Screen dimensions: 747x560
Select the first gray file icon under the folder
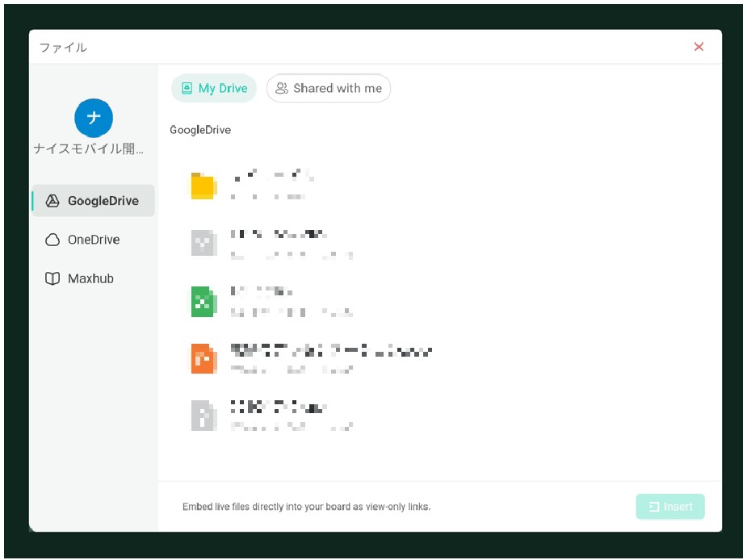pyautogui.click(x=204, y=243)
